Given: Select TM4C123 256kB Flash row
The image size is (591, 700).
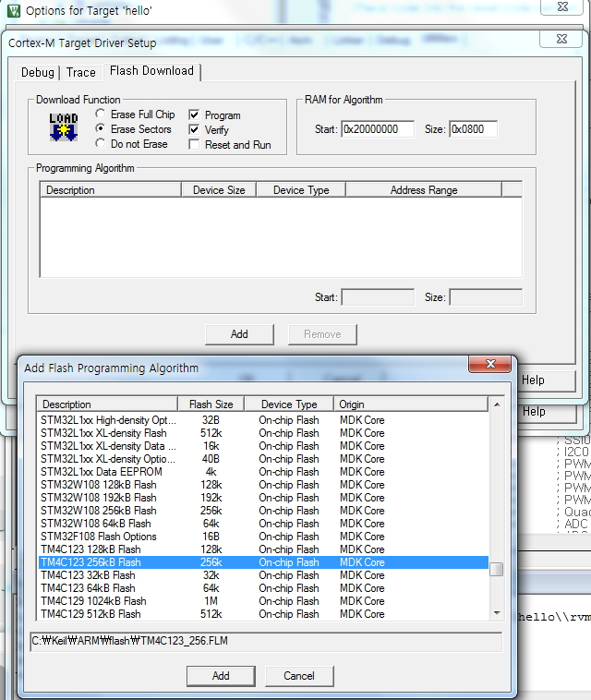Looking at the screenshot, I should coord(263,562).
